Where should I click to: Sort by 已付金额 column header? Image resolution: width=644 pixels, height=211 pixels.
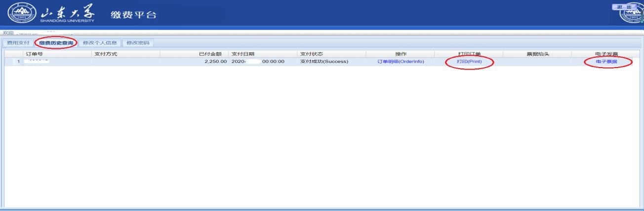[x=195, y=54]
